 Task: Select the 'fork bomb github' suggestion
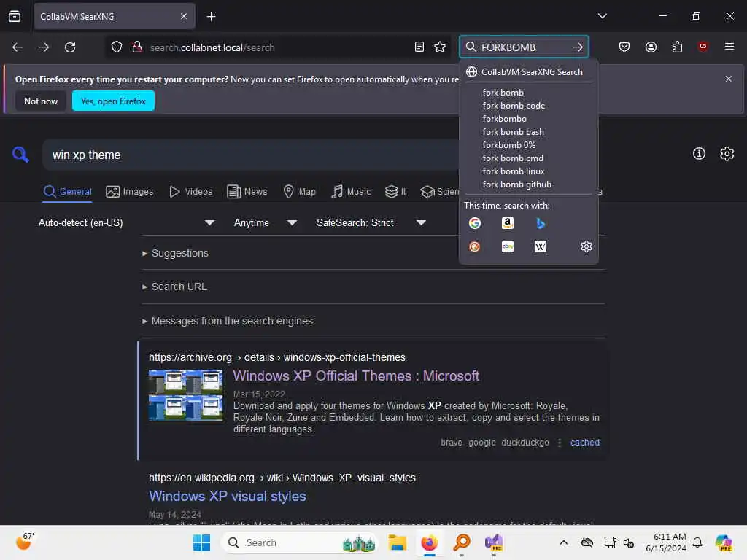(x=517, y=184)
